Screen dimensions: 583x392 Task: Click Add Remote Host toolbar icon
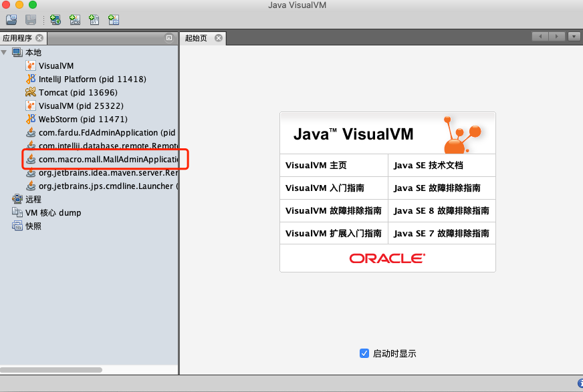click(x=55, y=19)
